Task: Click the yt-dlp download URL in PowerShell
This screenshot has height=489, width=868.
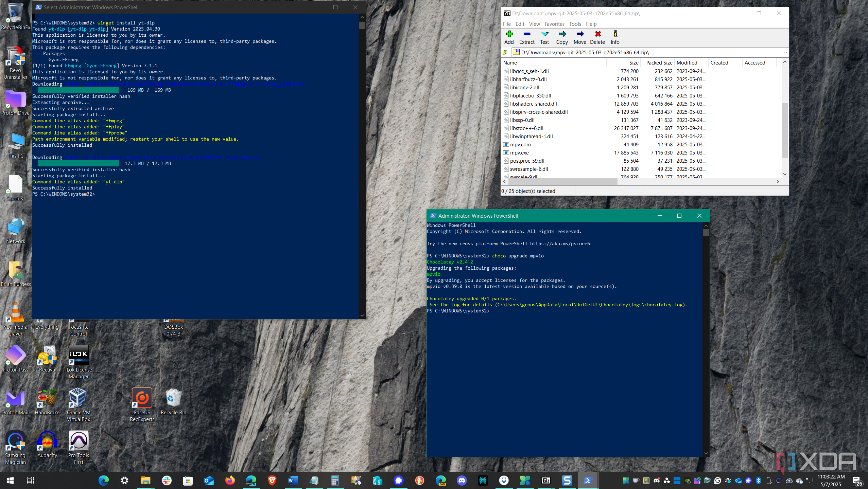Action: [162, 158]
